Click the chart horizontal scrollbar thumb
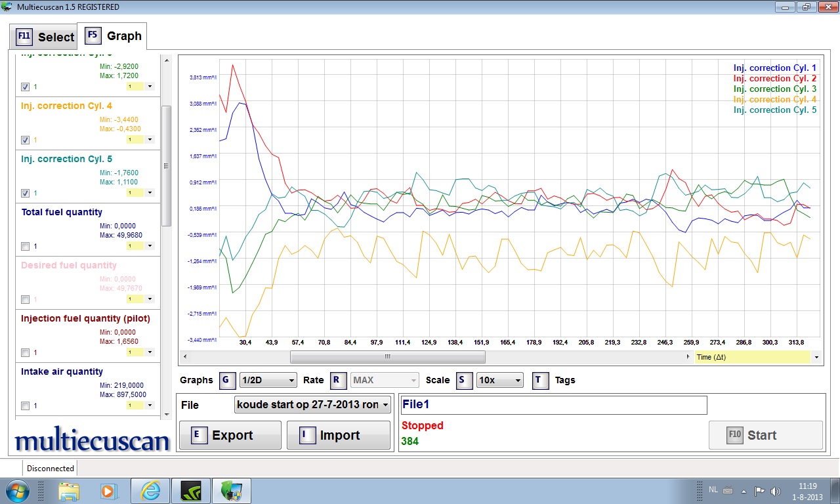This screenshot has width=840, height=504. (388, 356)
